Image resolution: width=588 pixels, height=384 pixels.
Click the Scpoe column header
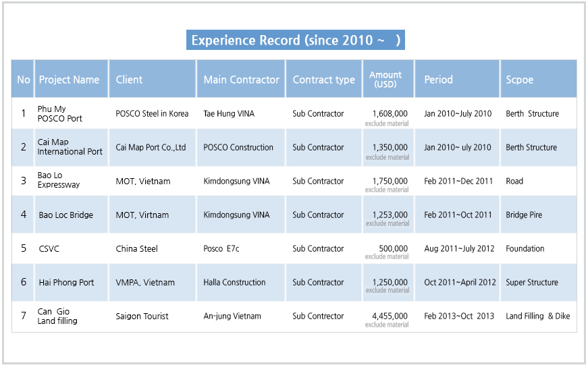539,79
